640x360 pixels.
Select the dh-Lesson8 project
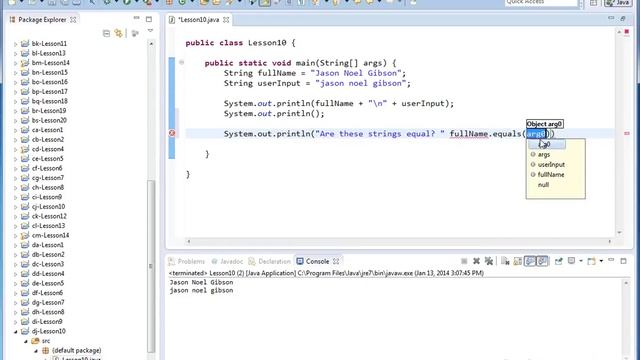point(48,312)
